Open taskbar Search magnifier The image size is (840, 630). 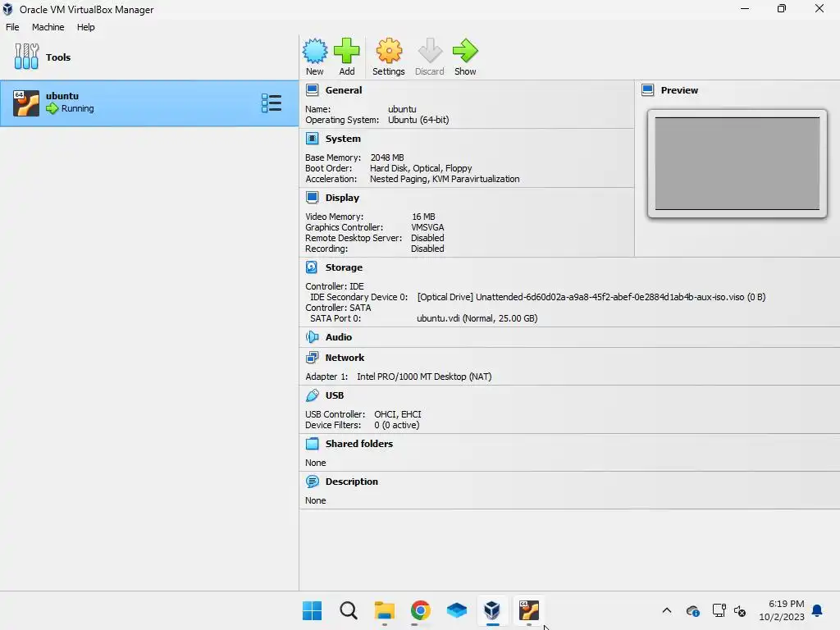[348, 610]
